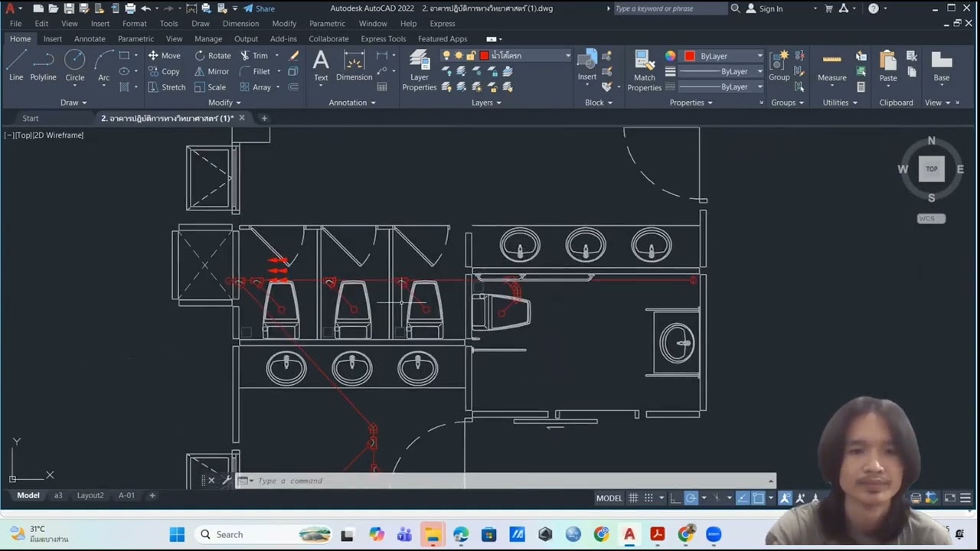Open Layer Properties manager

[419, 70]
